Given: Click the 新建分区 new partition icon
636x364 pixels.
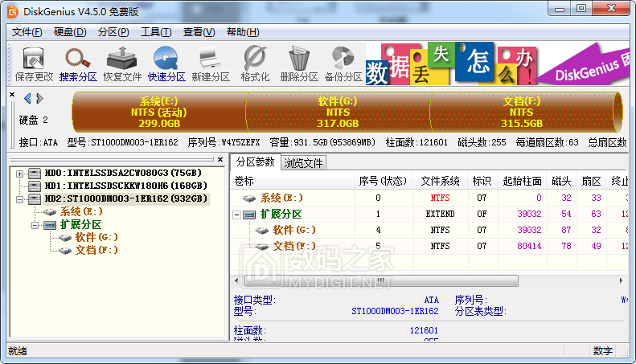Looking at the screenshot, I should [x=210, y=64].
